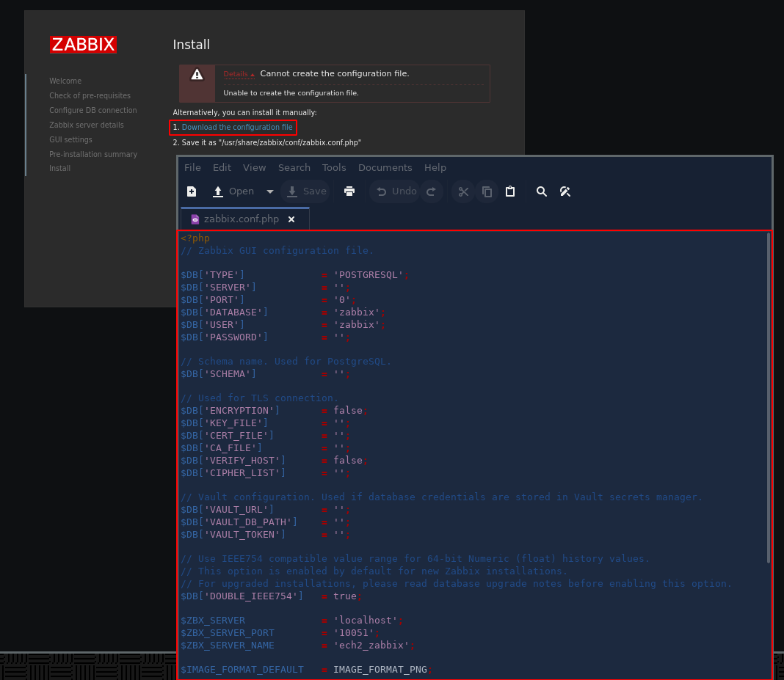Open the Documents menu
The height and width of the screenshot is (680, 784).
[x=385, y=167]
